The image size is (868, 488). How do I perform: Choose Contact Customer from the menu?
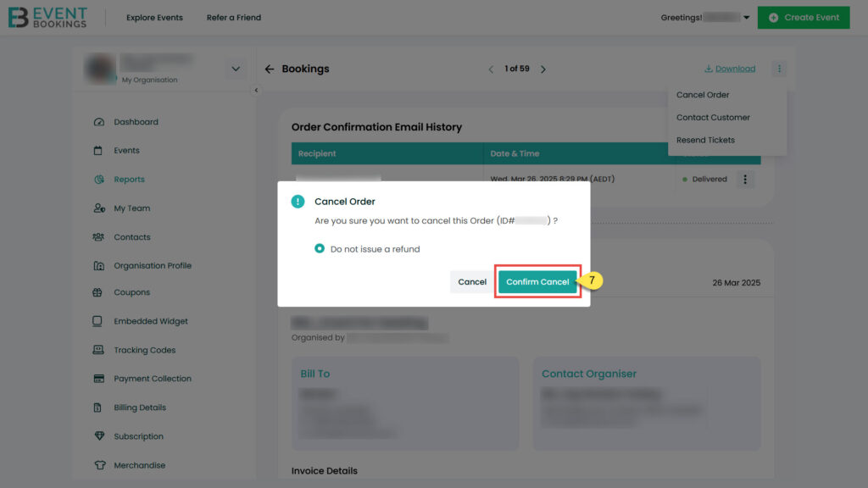click(713, 118)
